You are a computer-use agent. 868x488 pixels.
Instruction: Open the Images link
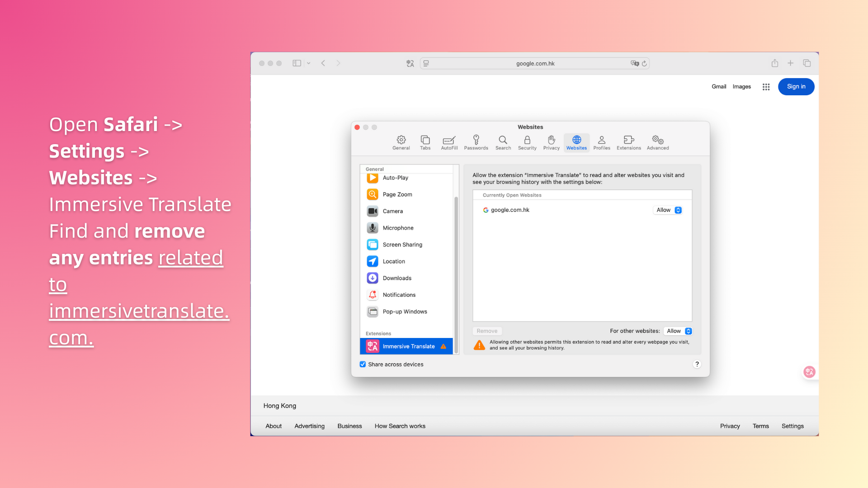[741, 87]
